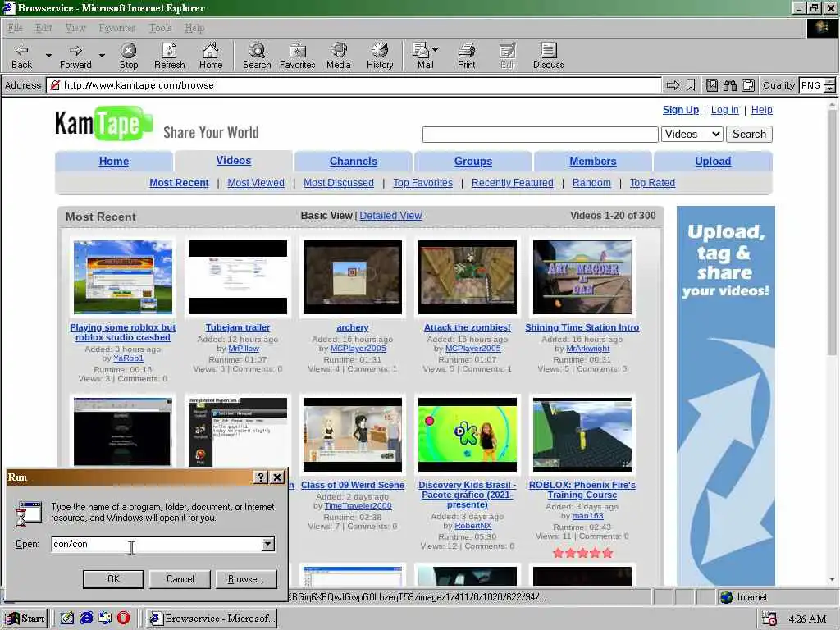This screenshot has width=840, height=630.
Task: Open the Tubejam trailer thumbnail
Action: (238, 277)
